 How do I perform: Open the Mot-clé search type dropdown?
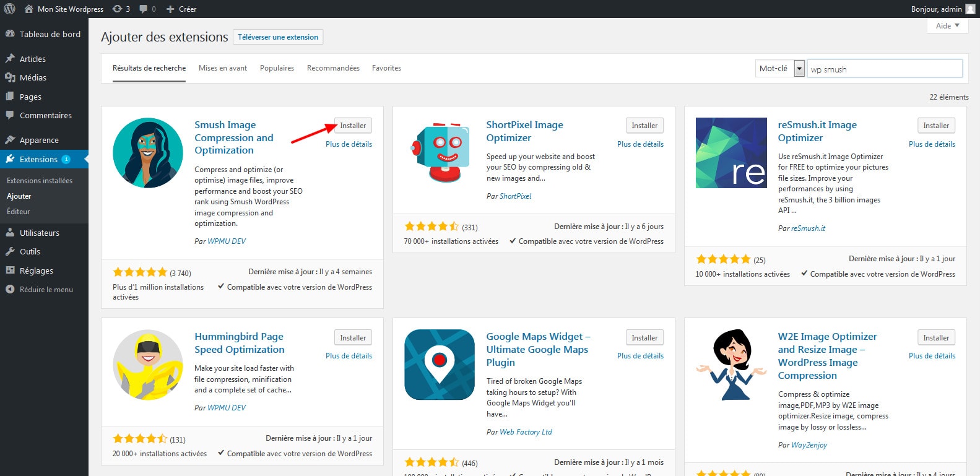coord(780,69)
